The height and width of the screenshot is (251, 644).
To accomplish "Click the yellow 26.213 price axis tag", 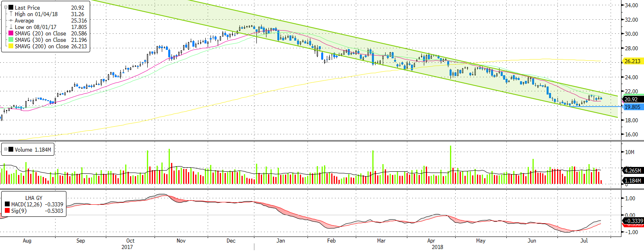I will pos(633,61).
